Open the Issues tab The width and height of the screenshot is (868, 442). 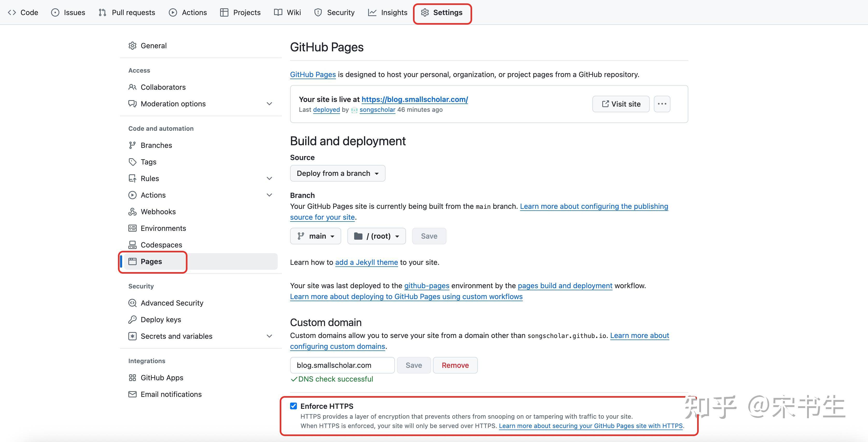coord(68,12)
